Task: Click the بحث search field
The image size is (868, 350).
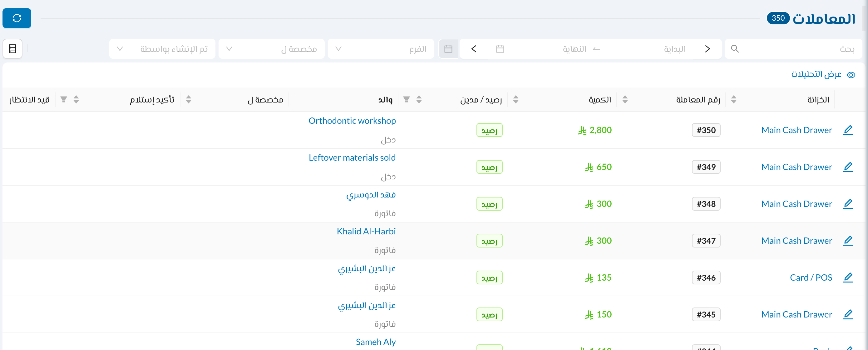Action: tap(793, 49)
